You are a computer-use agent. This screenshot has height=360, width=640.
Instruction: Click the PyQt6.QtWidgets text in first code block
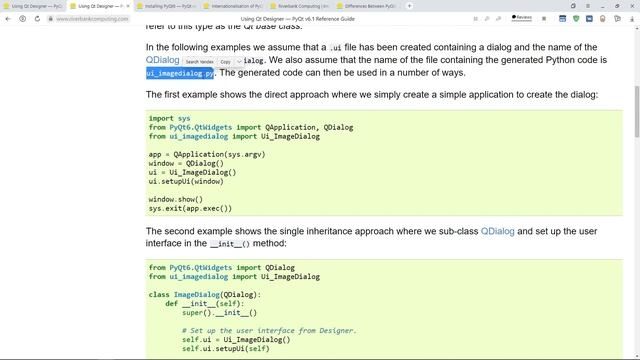pyautogui.click(x=200, y=127)
